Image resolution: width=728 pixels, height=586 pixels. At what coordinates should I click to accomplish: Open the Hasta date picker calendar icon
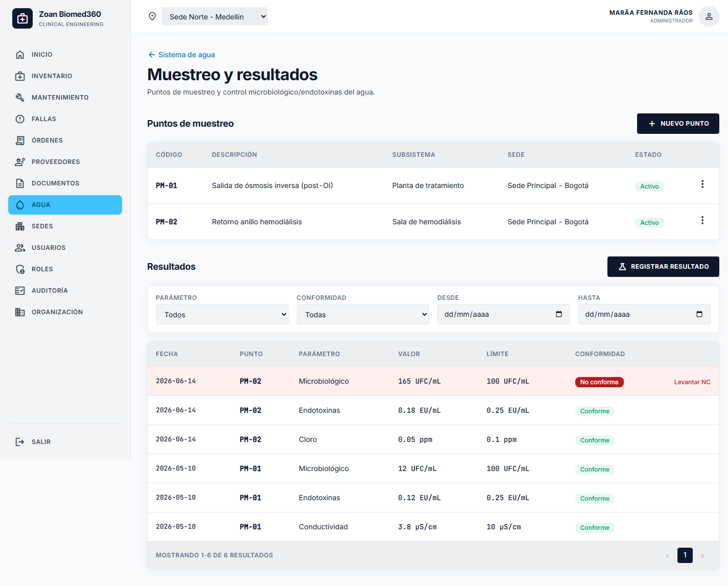pyautogui.click(x=699, y=314)
